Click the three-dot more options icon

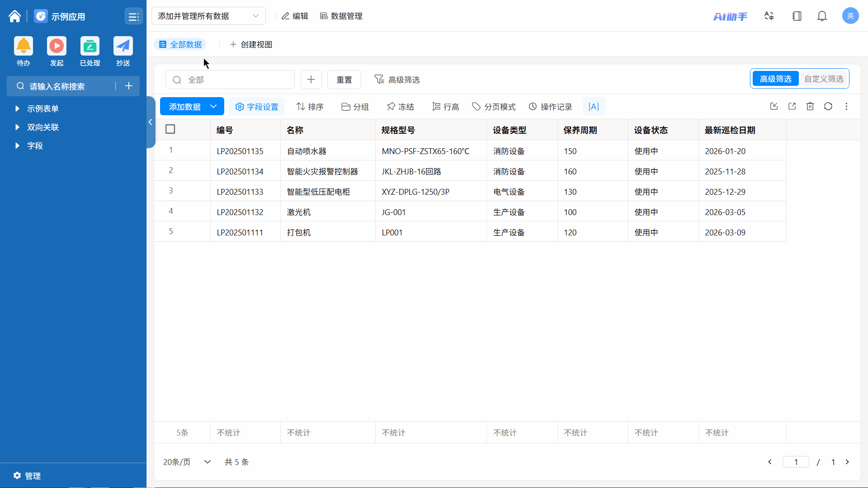tap(846, 107)
